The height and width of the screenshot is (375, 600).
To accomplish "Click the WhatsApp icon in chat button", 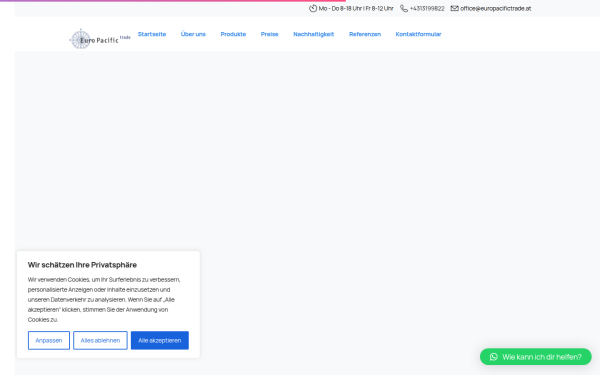I will click(x=494, y=357).
